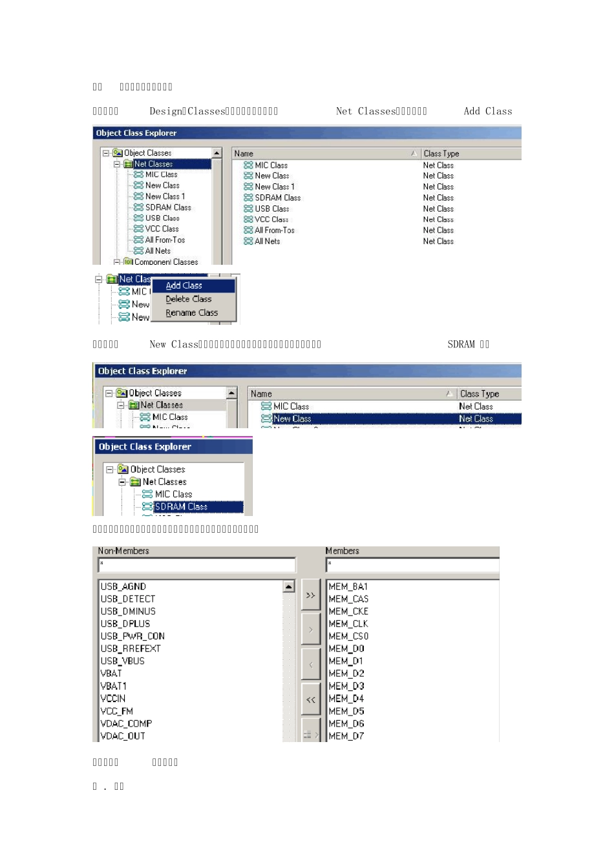Collapse Net Classes node in first explorer tree
614x868 pixels.
[117, 164]
